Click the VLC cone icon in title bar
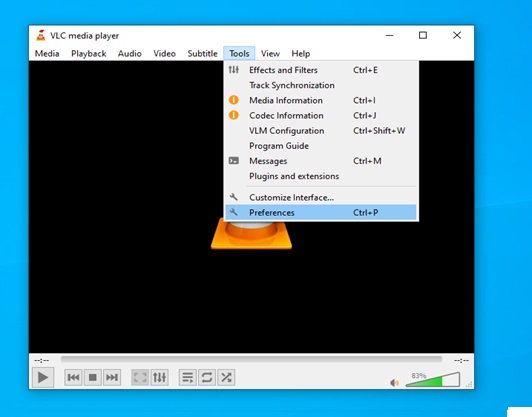The height and width of the screenshot is (417, 532). pyautogui.click(x=41, y=35)
